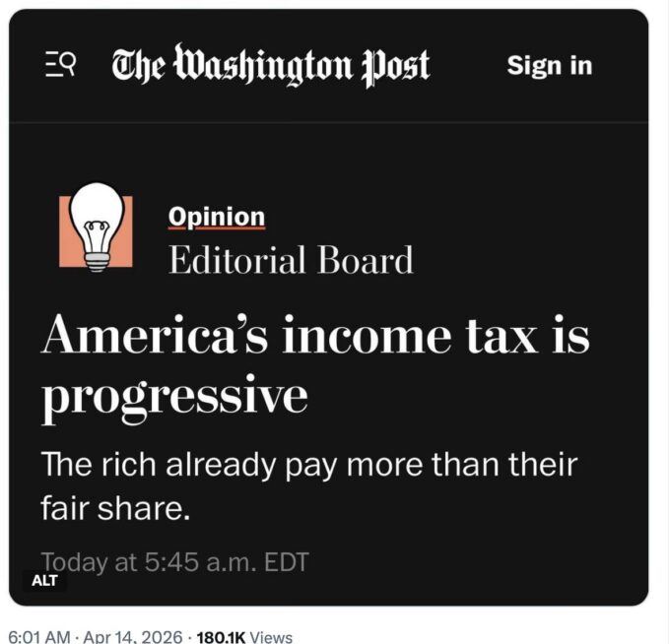The height and width of the screenshot is (644, 670).
Task: Click The Washington Post logo
Action: [271, 66]
